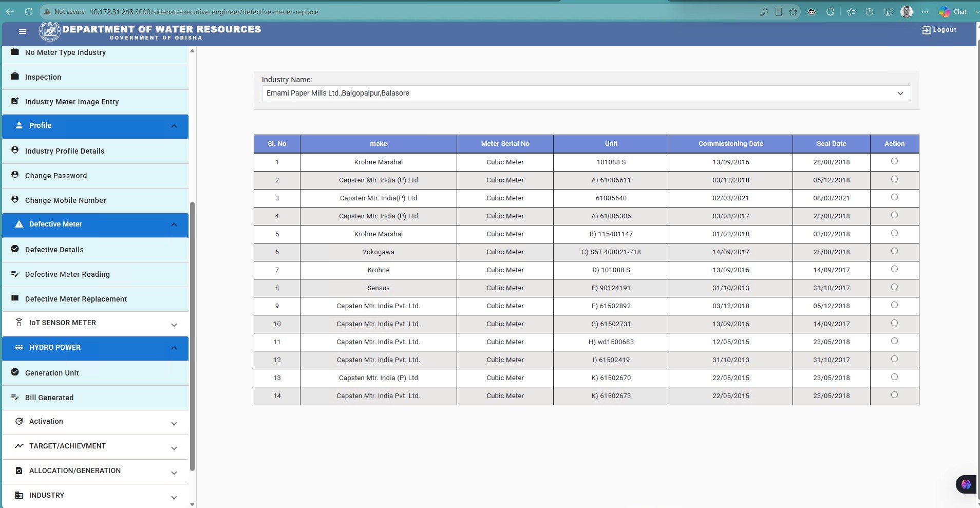
Task: Click the warning triangle icon beside Defective Meter
Action: 19,224
